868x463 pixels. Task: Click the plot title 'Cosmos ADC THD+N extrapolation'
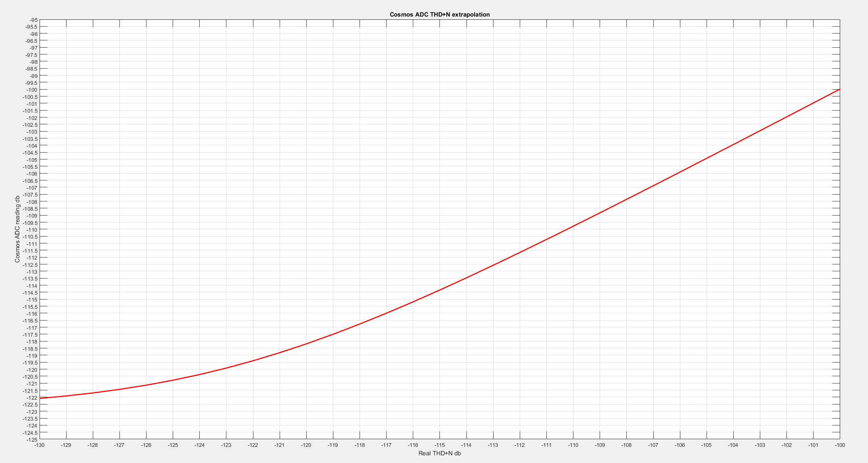[439, 15]
